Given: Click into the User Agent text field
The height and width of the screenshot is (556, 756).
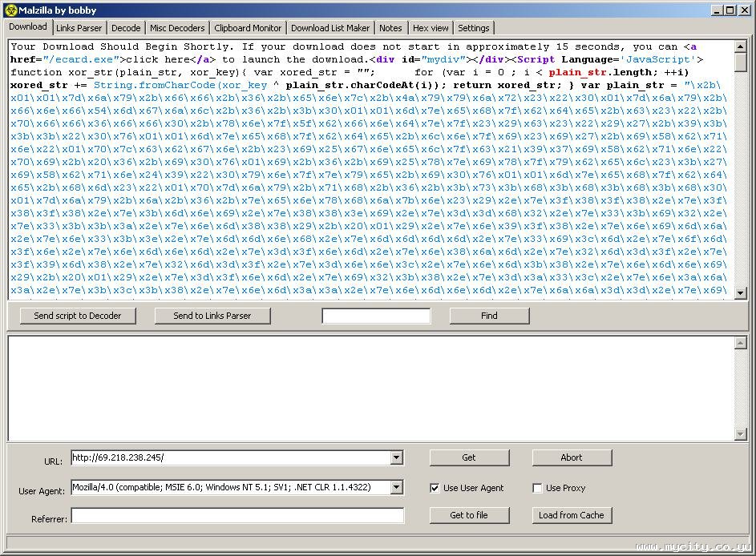Looking at the screenshot, I should pos(231,487).
